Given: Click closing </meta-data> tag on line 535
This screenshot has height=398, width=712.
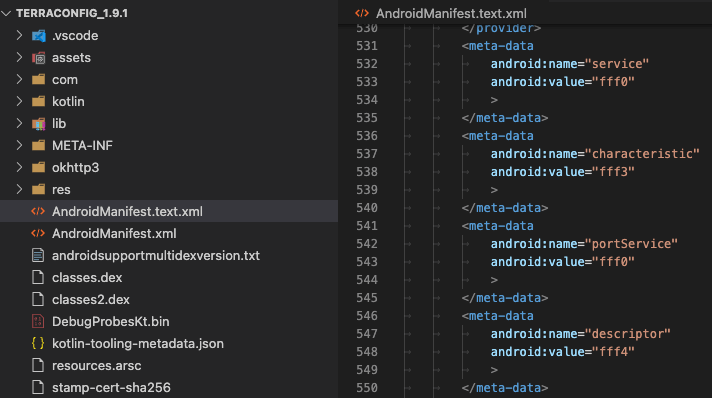Looking at the screenshot, I should [505, 118].
